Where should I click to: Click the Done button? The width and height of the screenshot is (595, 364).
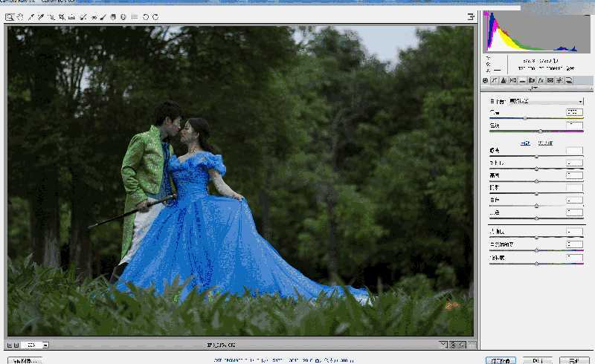coord(574,360)
